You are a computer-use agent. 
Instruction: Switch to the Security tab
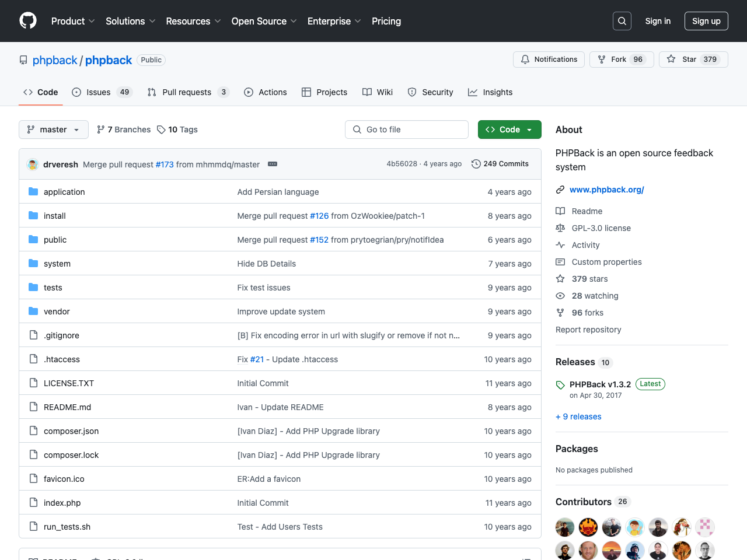(x=431, y=92)
